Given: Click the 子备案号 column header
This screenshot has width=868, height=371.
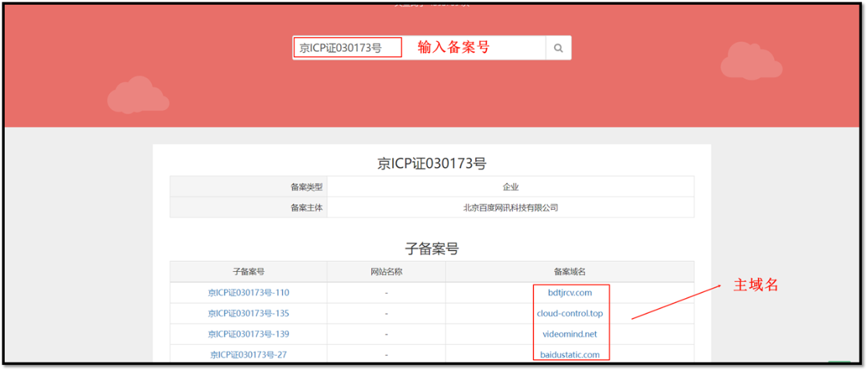Looking at the screenshot, I should tap(249, 272).
